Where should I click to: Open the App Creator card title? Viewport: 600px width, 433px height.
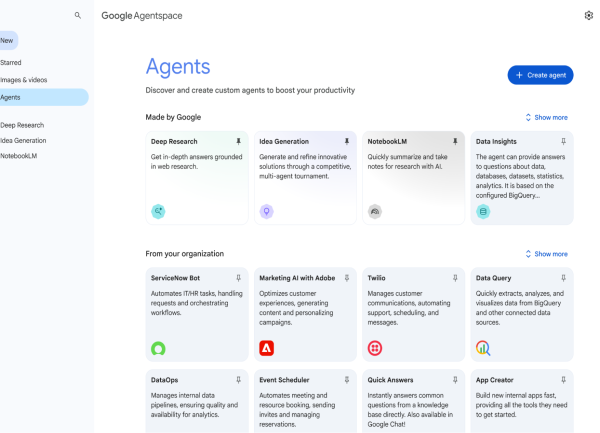pyautogui.click(x=494, y=380)
